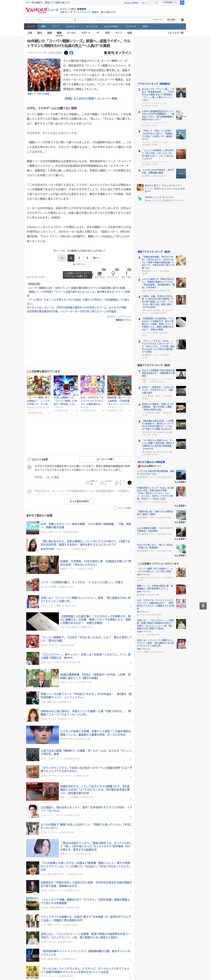
Task: Share the article on X
Action: (66, 53)
